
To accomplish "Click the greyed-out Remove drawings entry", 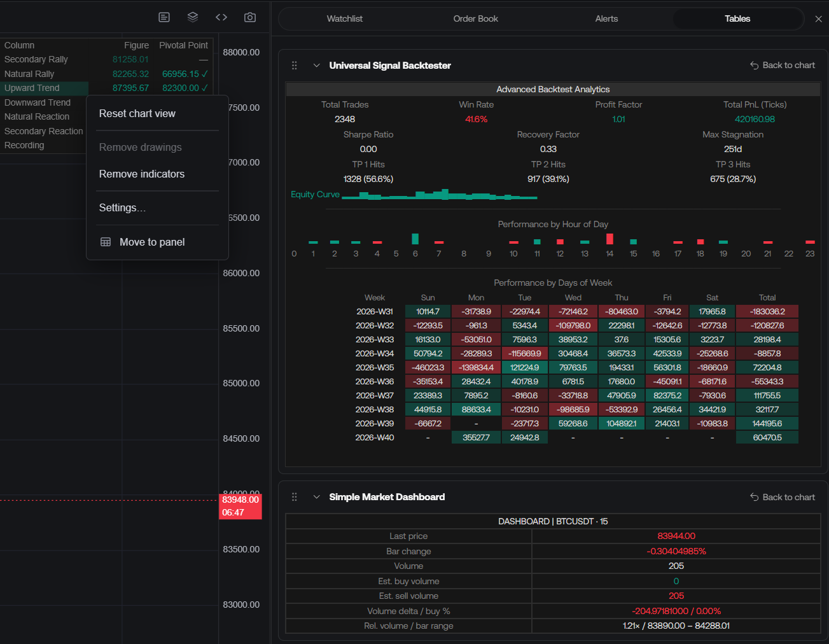I will click(x=157, y=148).
